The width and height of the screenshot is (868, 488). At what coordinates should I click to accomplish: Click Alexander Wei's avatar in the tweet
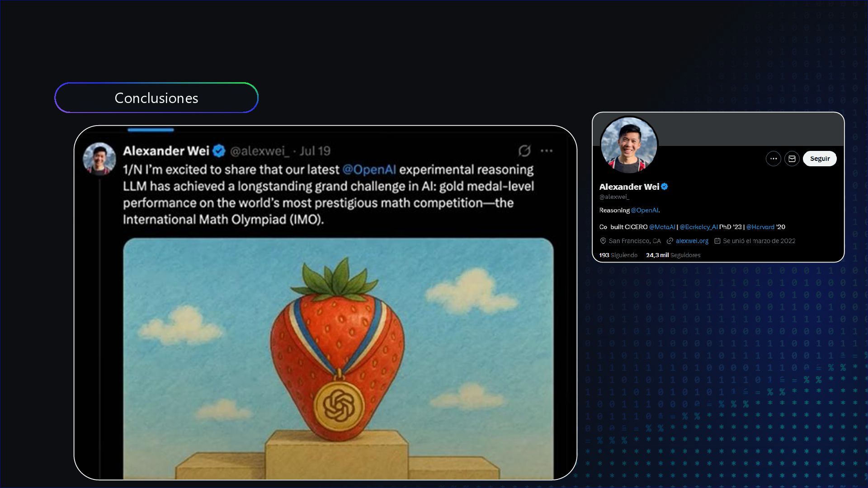pos(99,159)
